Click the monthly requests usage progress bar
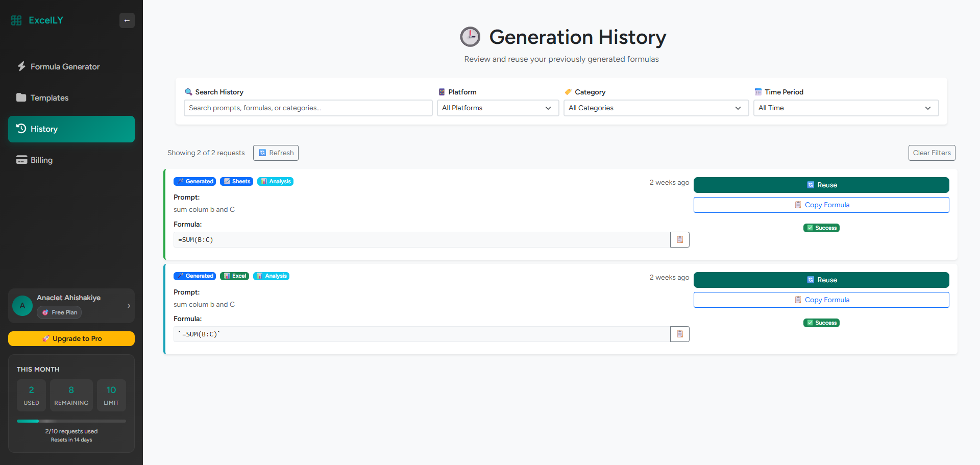980x465 pixels. 71,421
